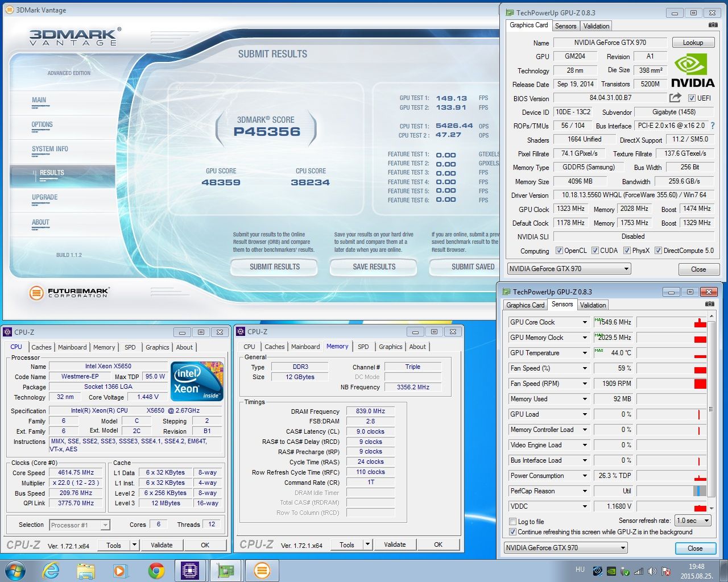
Task: Open Sensor refresh rate 1.0 sec dropdown
Action: [x=693, y=520]
